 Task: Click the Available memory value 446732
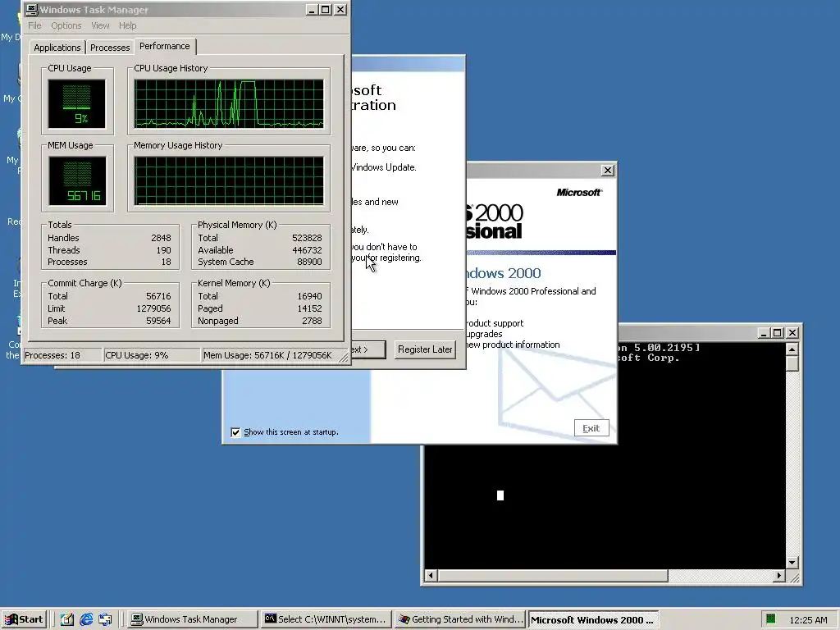[307, 250]
